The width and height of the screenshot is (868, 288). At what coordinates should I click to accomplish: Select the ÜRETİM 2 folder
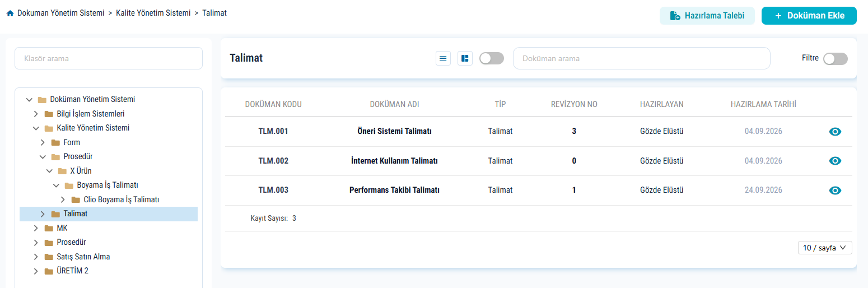(73, 271)
